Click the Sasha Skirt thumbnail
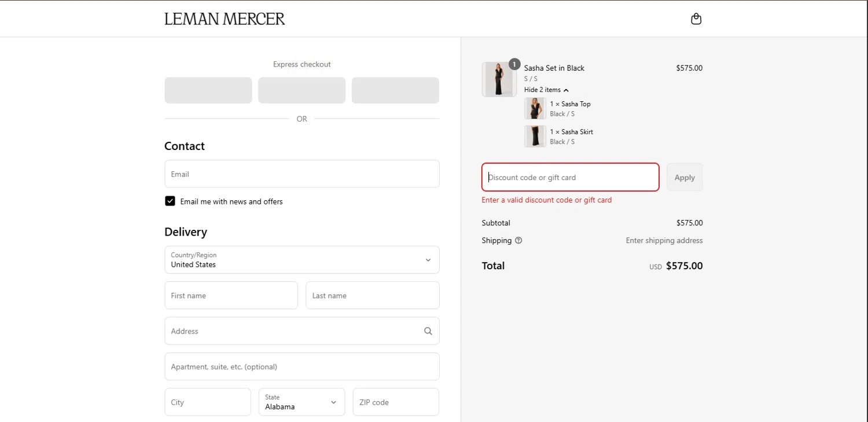 (535, 136)
